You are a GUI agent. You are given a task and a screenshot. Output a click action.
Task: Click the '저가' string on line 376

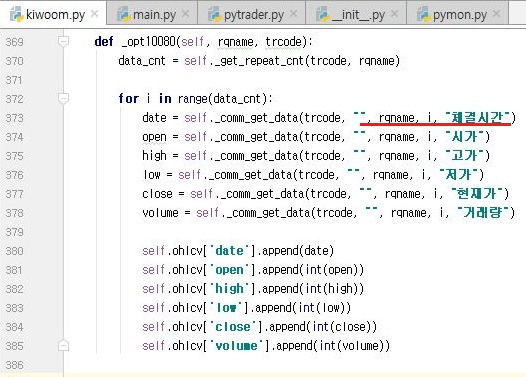[x=459, y=175]
